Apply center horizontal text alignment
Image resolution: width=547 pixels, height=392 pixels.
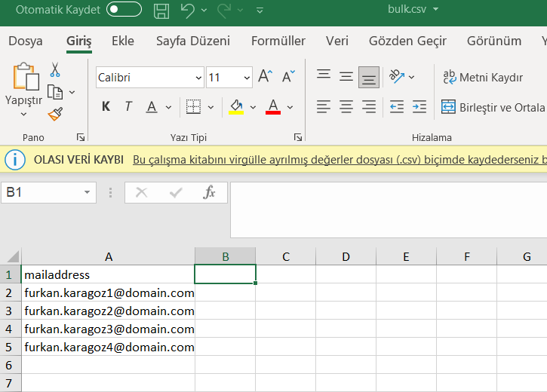tap(346, 107)
